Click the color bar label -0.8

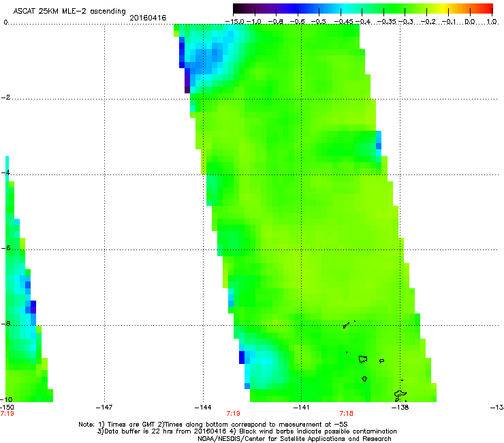(x=275, y=22)
